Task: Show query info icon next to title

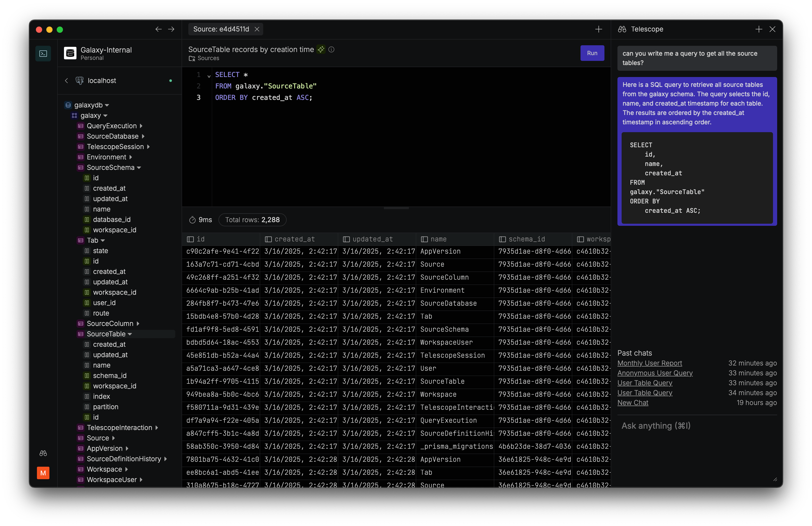Action: 331,49
